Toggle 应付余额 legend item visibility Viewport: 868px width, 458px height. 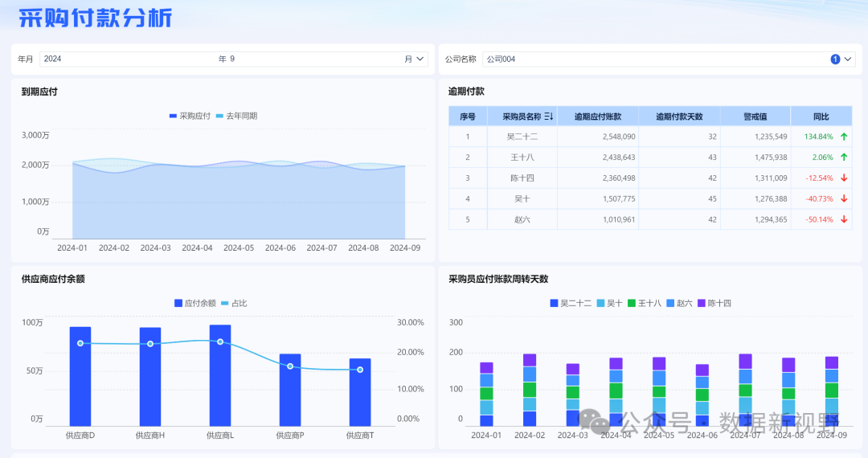pos(194,304)
